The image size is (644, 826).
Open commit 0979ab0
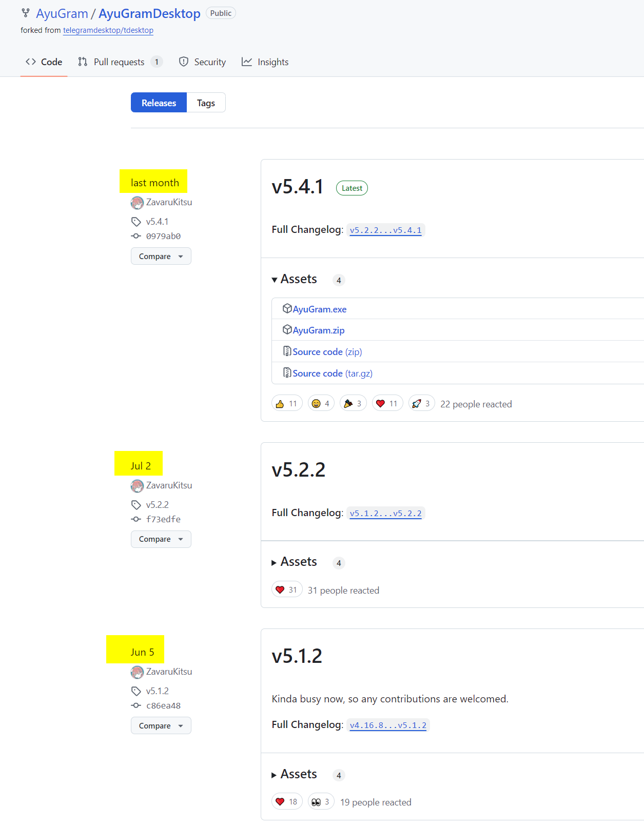point(163,236)
